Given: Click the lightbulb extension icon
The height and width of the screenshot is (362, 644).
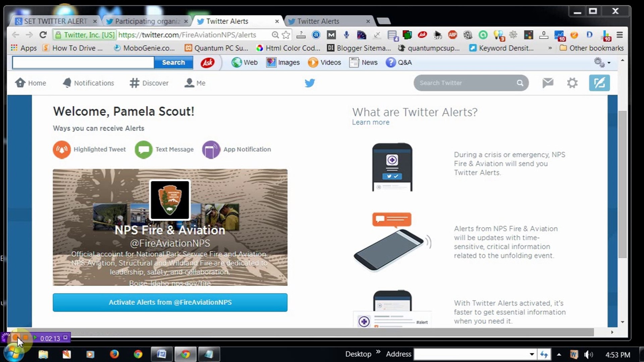Looking at the screenshot, I should point(498,35).
